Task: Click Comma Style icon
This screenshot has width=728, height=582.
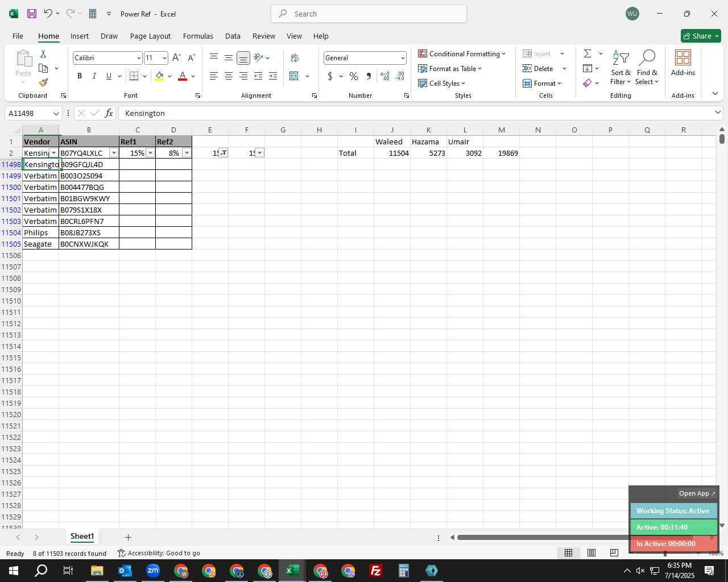Action: [x=369, y=76]
